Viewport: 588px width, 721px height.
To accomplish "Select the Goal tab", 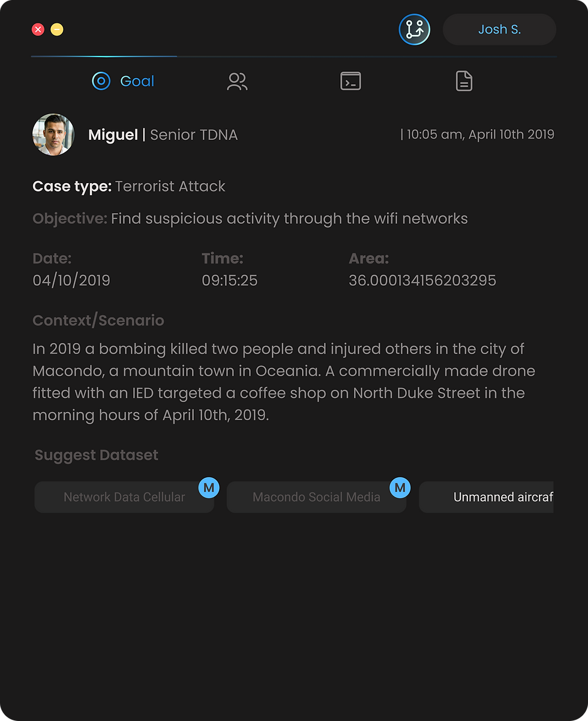I will 124,81.
